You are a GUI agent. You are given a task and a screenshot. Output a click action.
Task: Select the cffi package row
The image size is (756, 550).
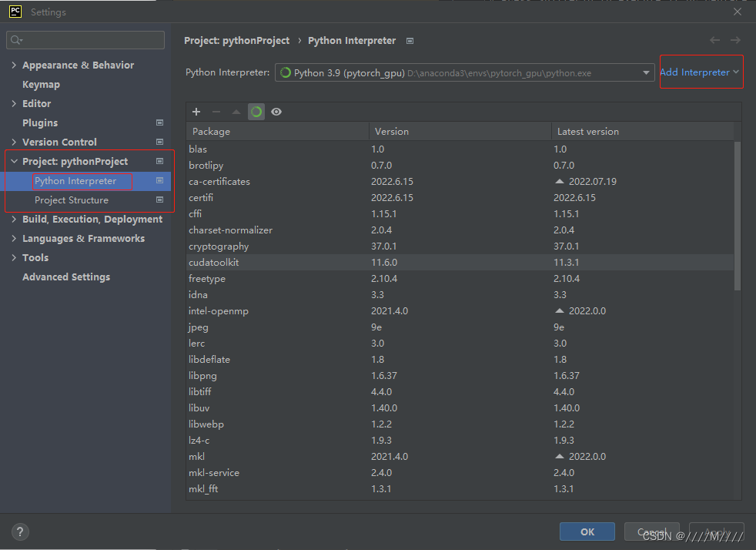[x=460, y=213]
